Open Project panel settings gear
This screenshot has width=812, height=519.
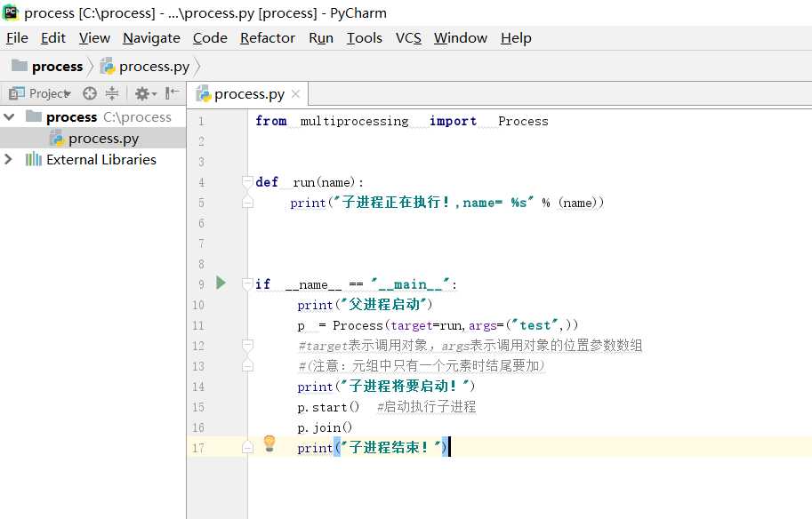145,93
